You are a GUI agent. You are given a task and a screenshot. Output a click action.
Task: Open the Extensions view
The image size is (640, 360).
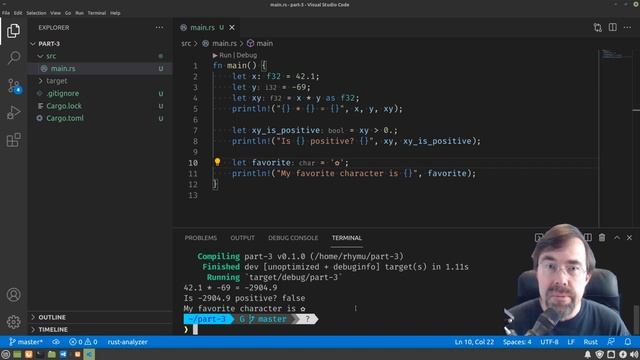coord(13,140)
